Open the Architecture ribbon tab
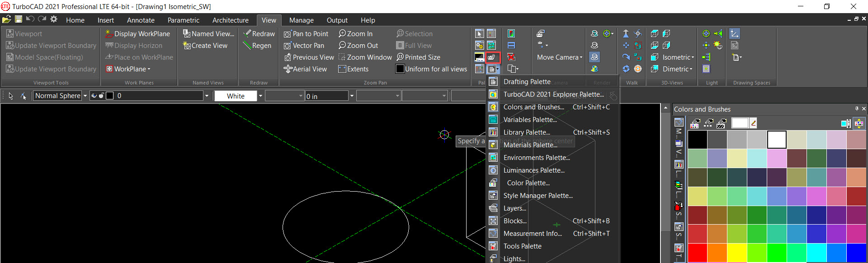868x263 pixels. (231, 20)
